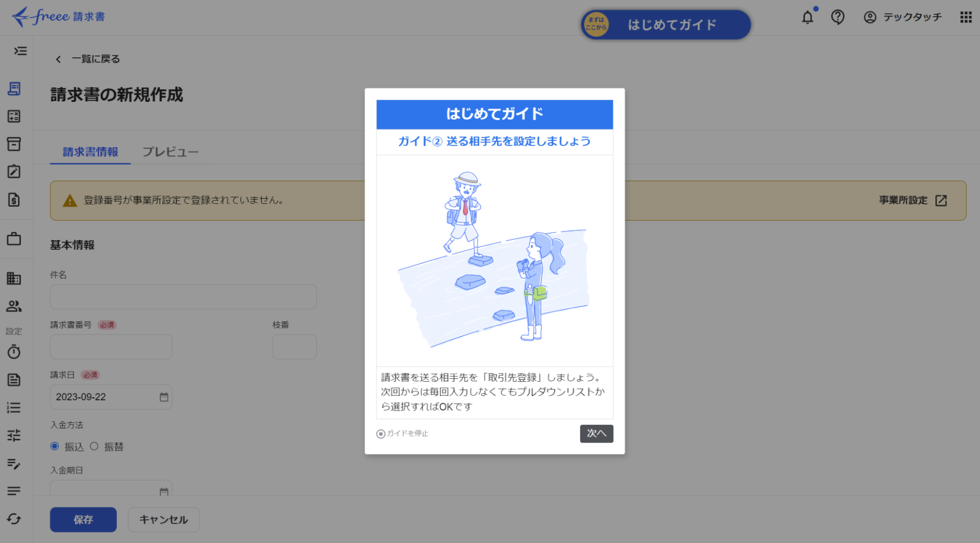Image resolution: width=980 pixels, height=543 pixels.
Task: Click 次へ in the はじめてガイド dialog
Action: click(x=596, y=433)
